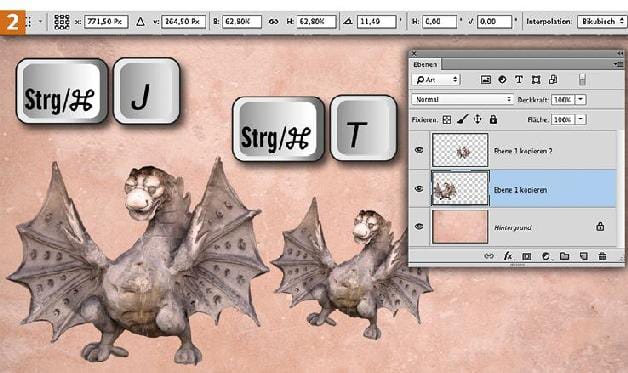
Task: Click the rotation angle input field
Action: pyautogui.click(x=376, y=21)
